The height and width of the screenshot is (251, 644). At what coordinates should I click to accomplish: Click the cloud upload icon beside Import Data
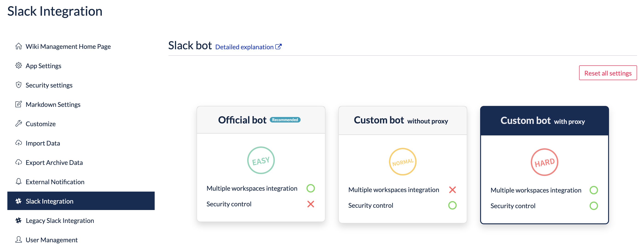[18, 143]
